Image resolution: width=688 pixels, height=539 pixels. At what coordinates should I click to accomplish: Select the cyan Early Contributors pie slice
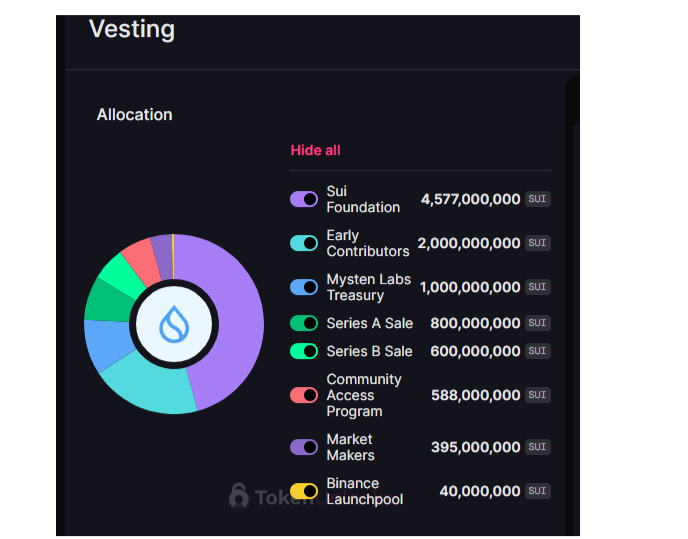(x=150, y=385)
